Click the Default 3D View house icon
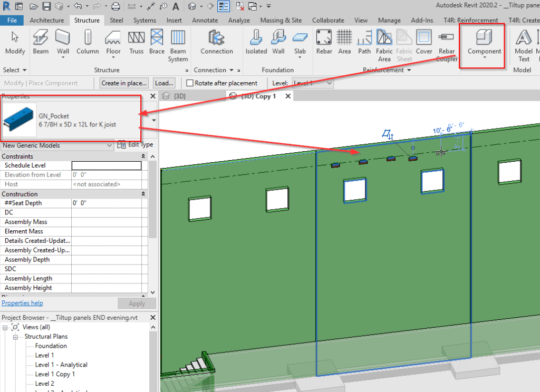The width and height of the screenshot is (540, 392). pyautogui.click(x=192, y=6)
